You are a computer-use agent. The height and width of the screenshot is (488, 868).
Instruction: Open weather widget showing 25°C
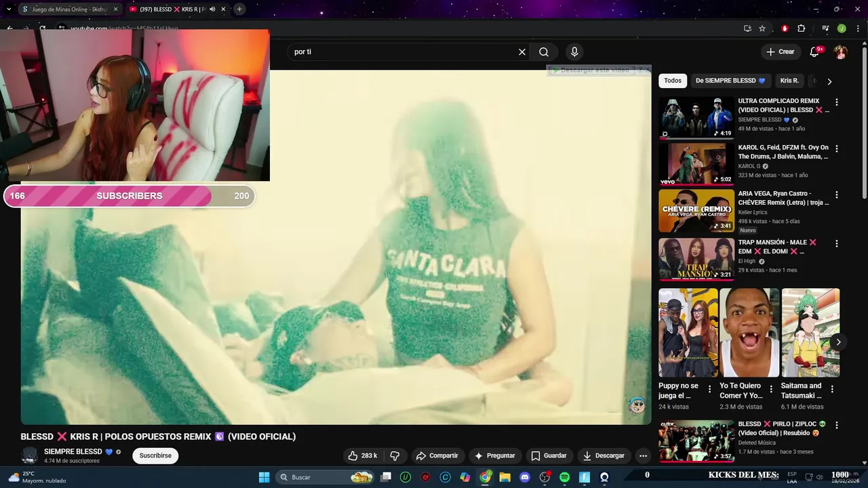(37, 477)
